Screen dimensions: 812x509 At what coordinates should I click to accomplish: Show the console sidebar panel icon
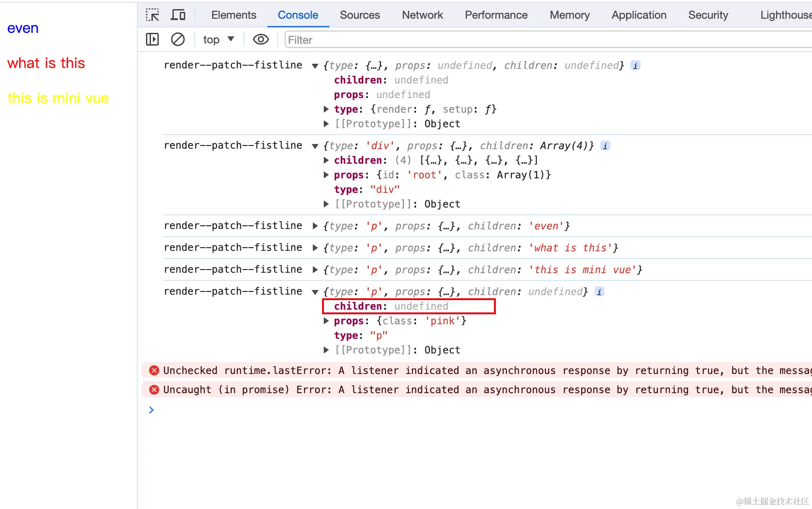point(152,40)
